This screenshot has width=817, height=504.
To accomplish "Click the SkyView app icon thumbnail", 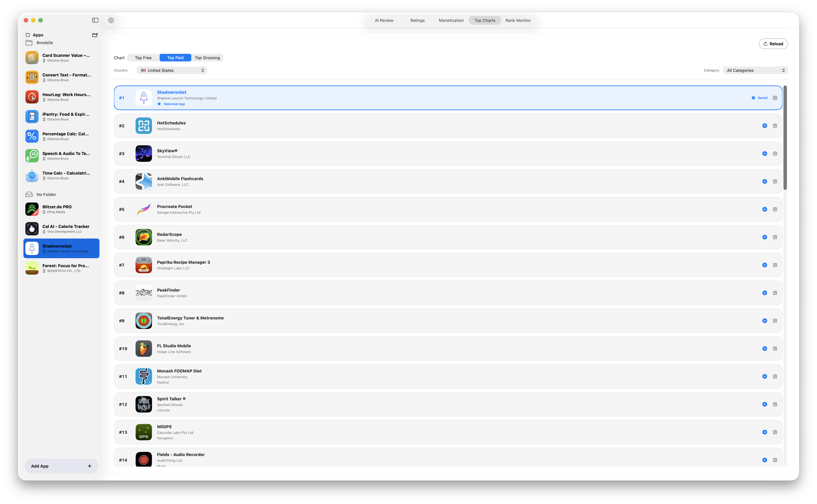I will pyautogui.click(x=144, y=154).
